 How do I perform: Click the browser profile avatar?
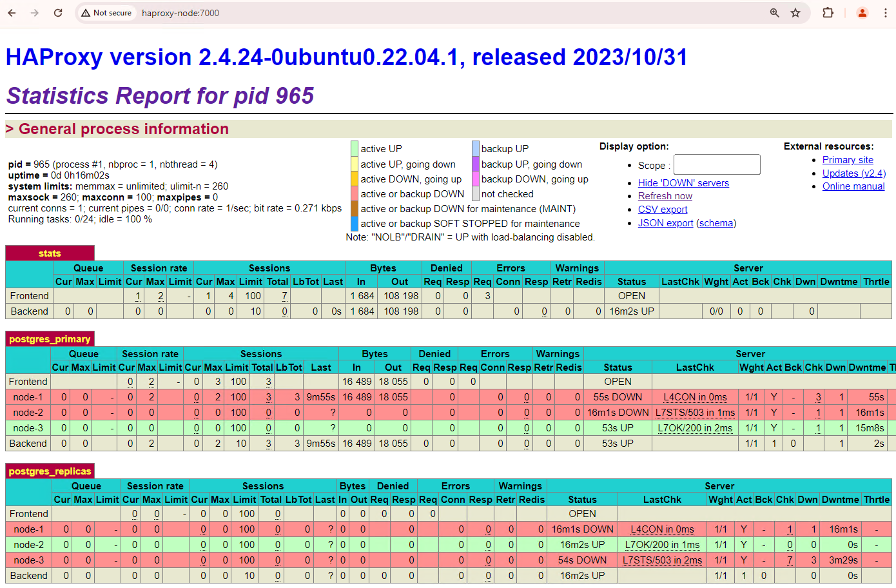(862, 12)
